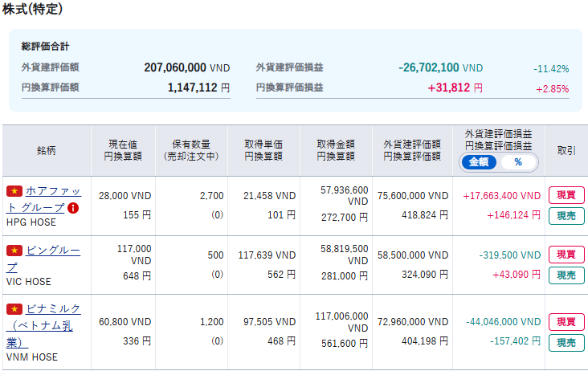
Task: Click the -11.42% percentage value
Action: 551,69
